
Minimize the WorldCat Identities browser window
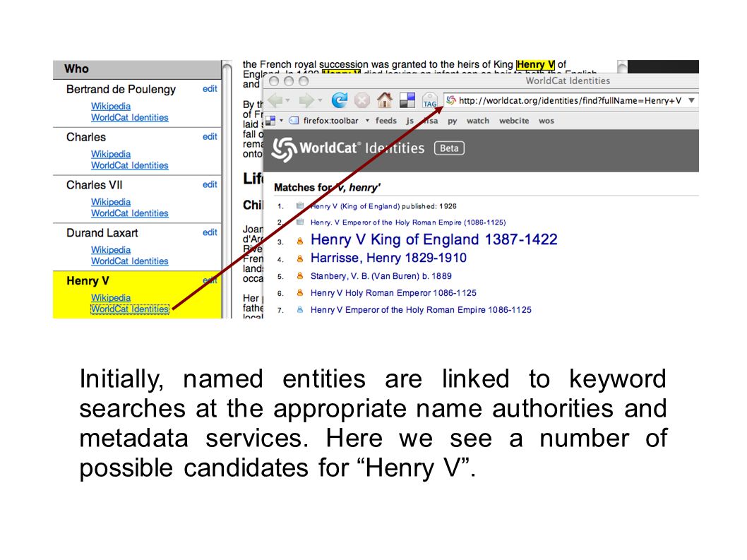tap(288, 81)
